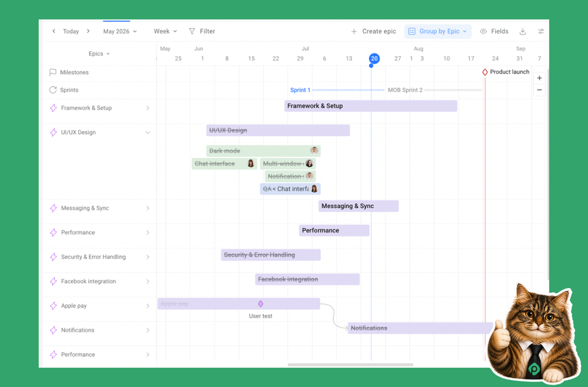Open the Filter options
Screen dimensions: 588x387
[x=202, y=31]
